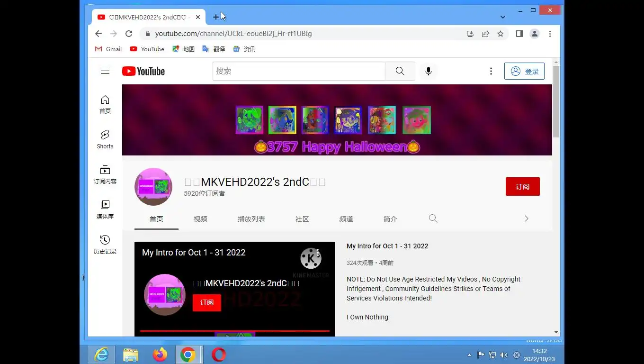Open YouTube settings three-dot menu
Screen dimensions: 644x364
click(491, 71)
